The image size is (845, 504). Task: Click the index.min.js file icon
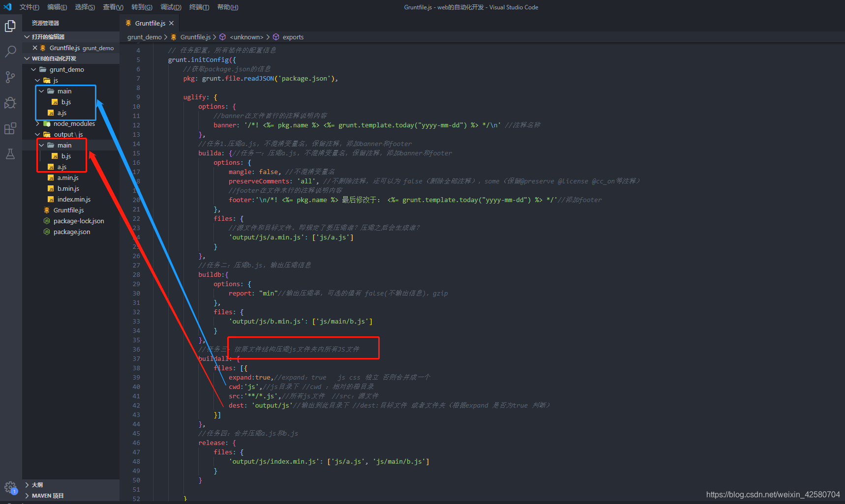pyautogui.click(x=51, y=199)
